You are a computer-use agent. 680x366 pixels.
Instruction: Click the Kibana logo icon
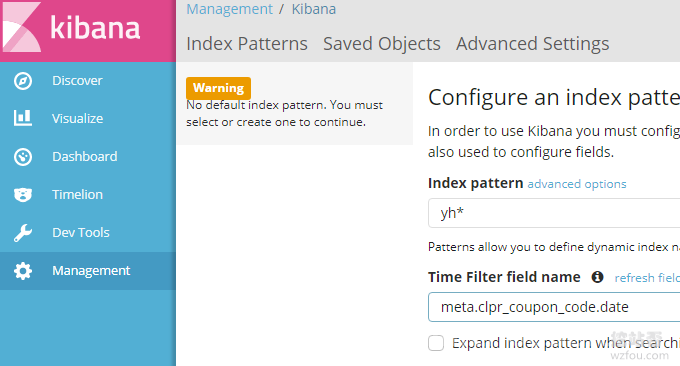[x=22, y=27]
